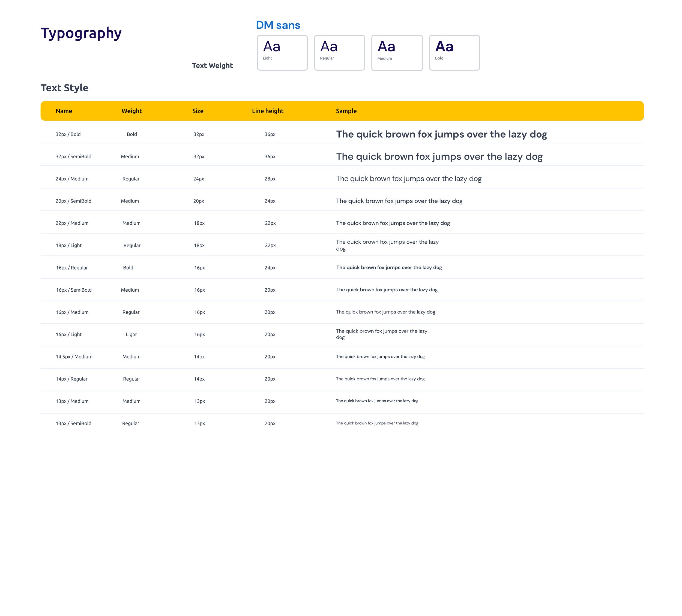Click the Text Style section heading
The height and width of the screenshot is (616, 682).
pos(64,88)
